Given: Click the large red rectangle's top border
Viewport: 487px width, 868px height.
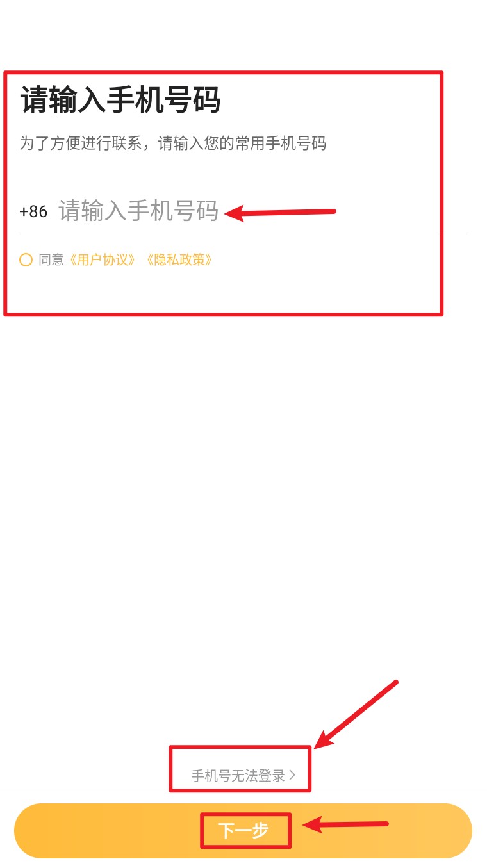Looking at the screenshot, I should pyautogui.click(x=223, y=72).
